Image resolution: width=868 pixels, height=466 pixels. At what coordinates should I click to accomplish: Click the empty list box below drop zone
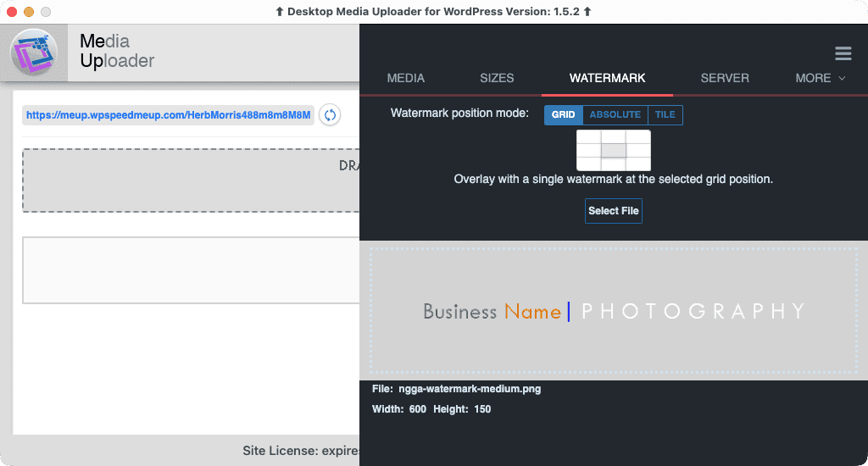pos(191,270)
